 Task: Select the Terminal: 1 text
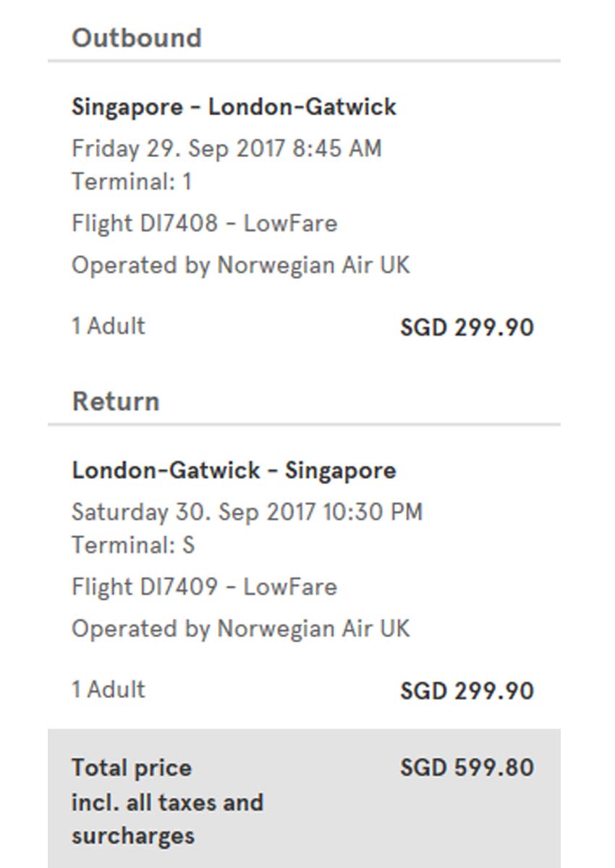(x=132, y=181)
